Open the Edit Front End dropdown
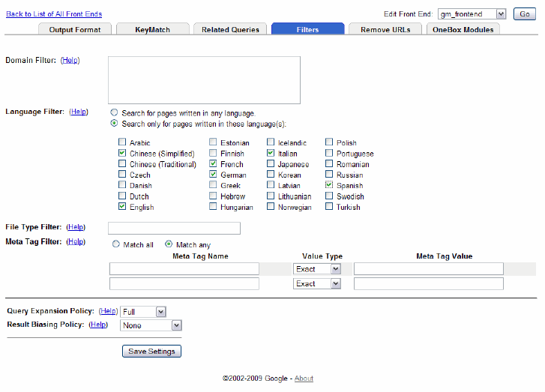 (x=472, y=14)
